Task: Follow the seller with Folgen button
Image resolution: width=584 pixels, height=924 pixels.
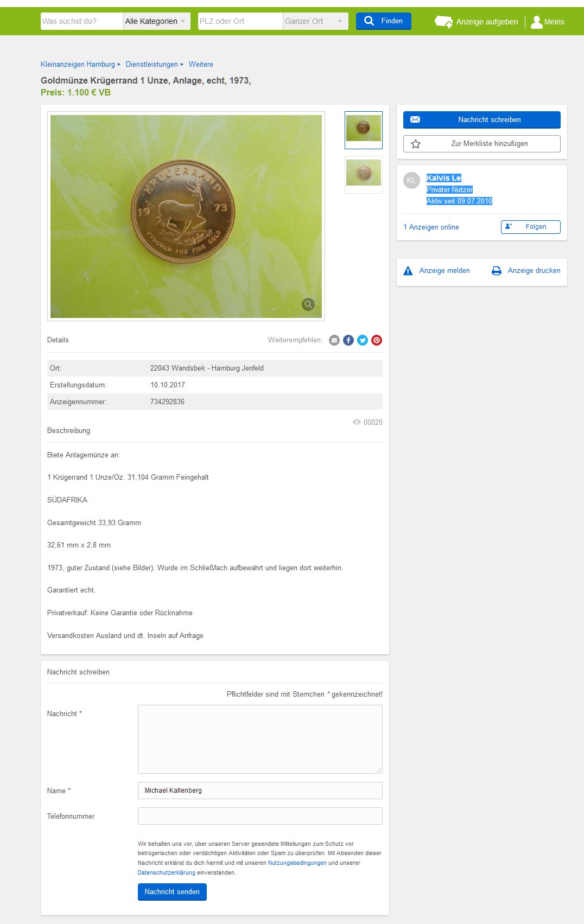Action: click(531, 227)
